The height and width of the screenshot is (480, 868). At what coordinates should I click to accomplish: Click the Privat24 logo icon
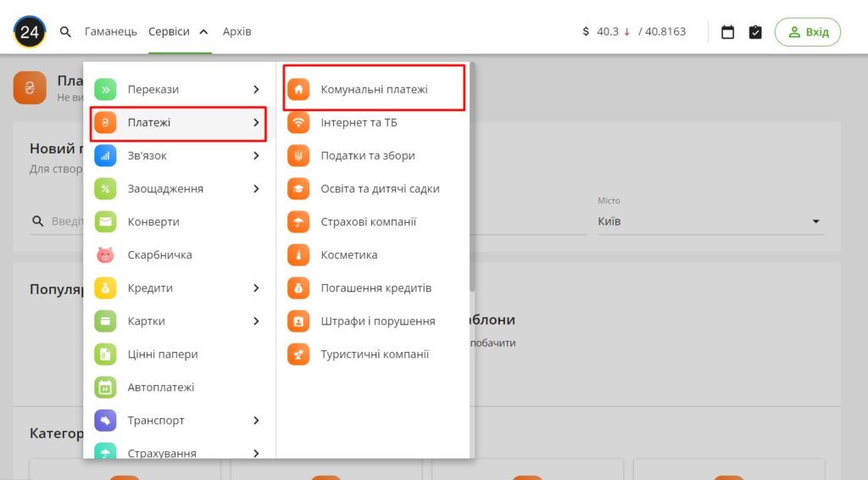30,31
